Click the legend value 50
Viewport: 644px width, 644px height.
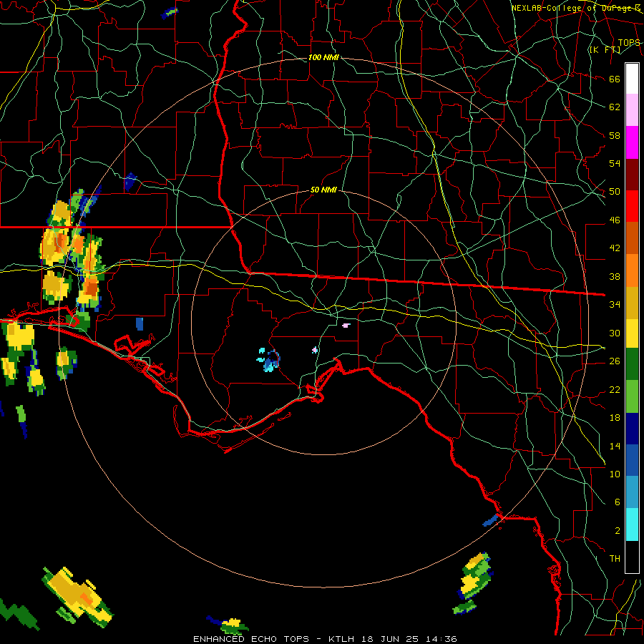pos(615,192)
